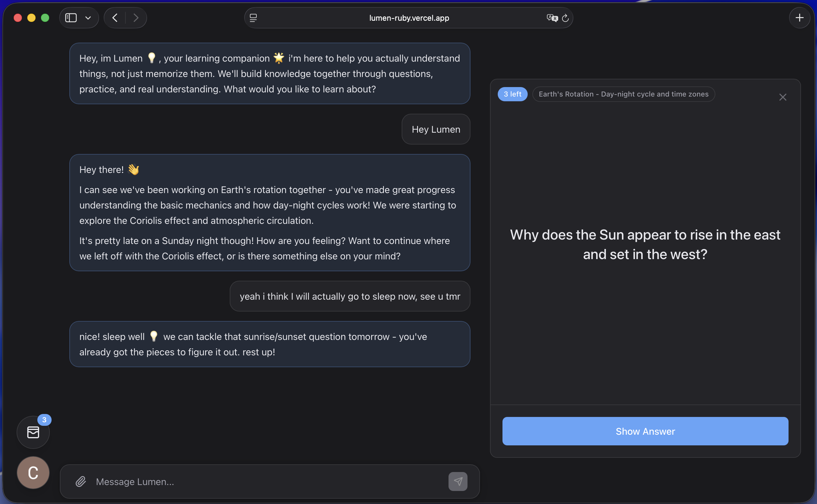This screenshot has height=504, width=817.
Task: Reload the lumen-ruby.vercel.app page
Action: 565,18
